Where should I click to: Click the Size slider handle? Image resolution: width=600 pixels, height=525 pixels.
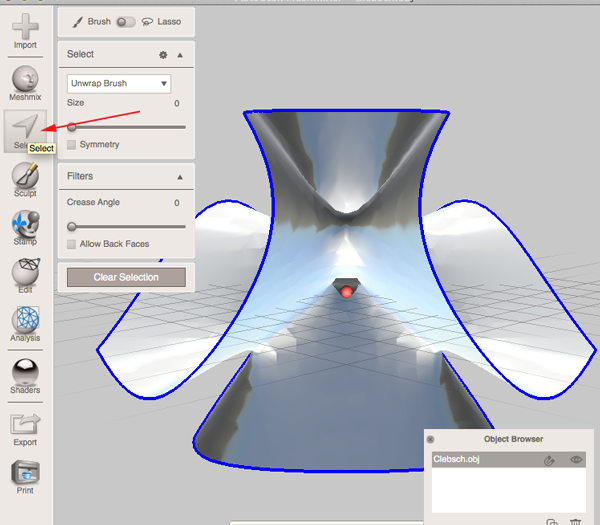click(x=72, y=127)
